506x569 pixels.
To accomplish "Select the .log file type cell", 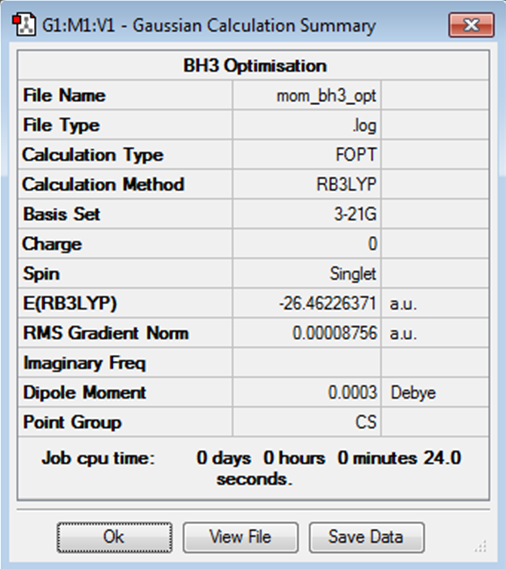I will tap(307, 126).
